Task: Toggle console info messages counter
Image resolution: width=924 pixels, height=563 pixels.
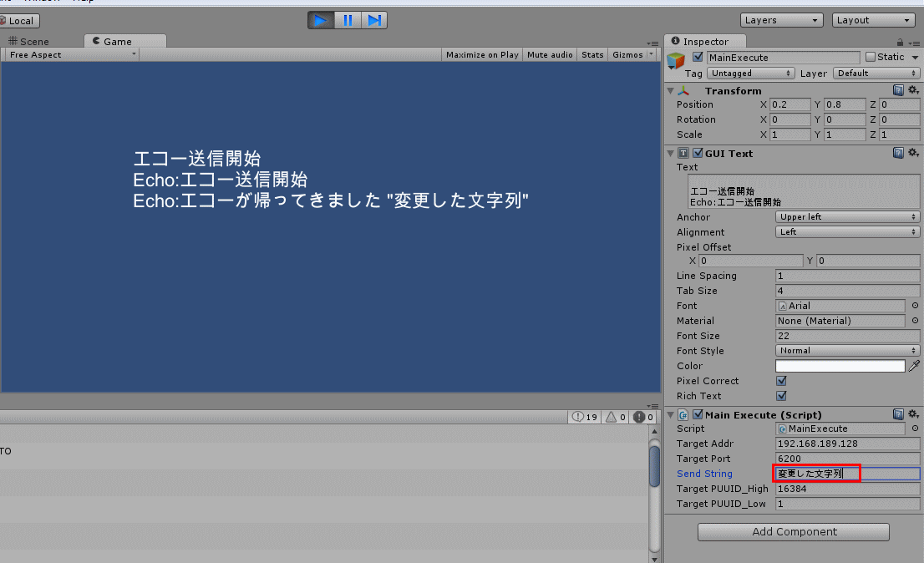Action: tap(585, 417)
